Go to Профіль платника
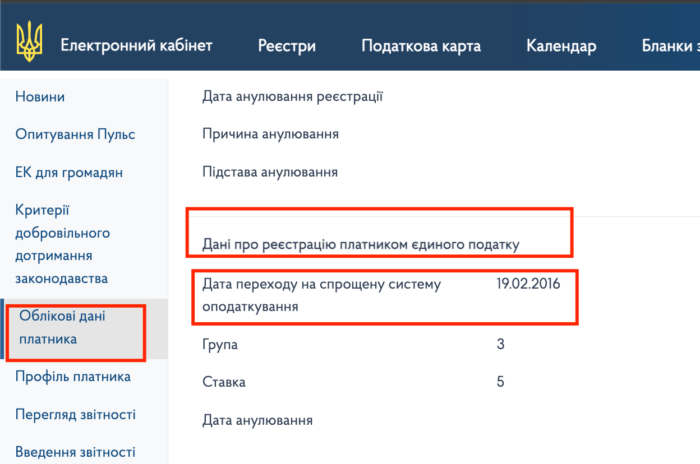This screenshot has width=700, height=464. (73, 377)
